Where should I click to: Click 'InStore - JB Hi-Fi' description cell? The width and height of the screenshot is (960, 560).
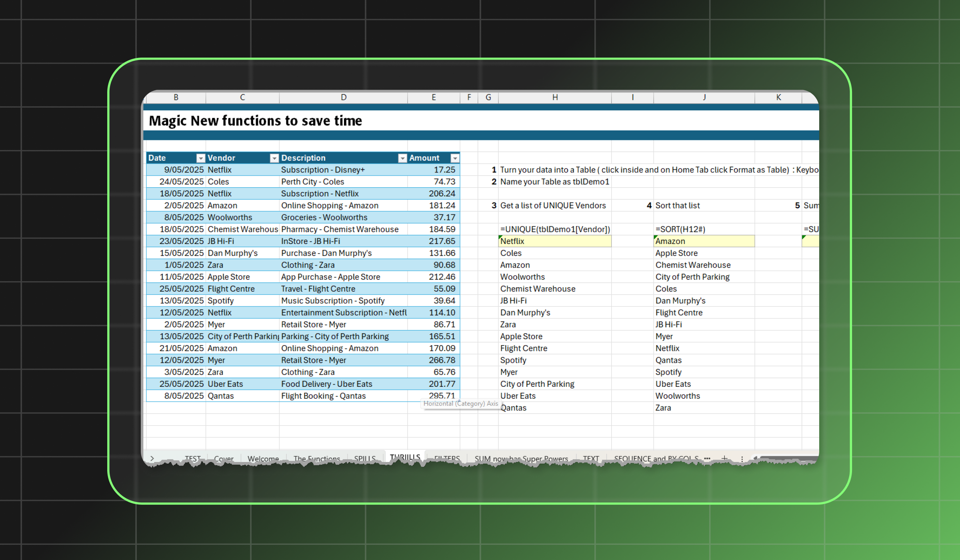343,241
